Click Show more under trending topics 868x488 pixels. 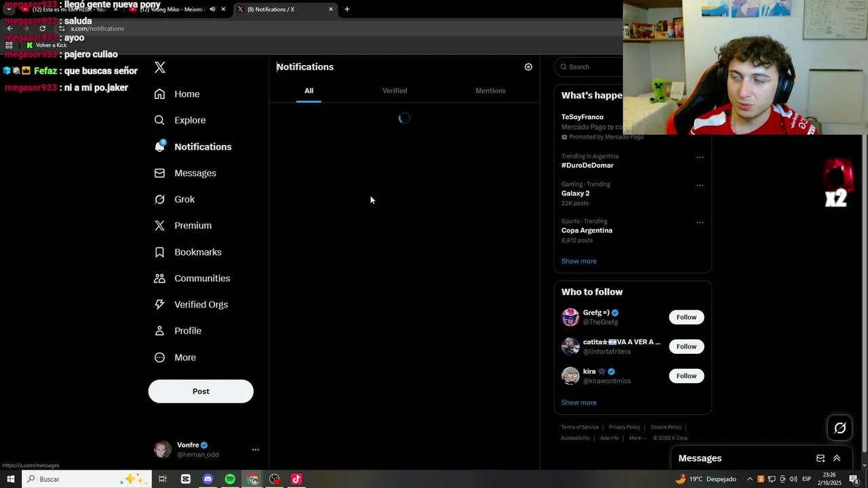point(578,261)
